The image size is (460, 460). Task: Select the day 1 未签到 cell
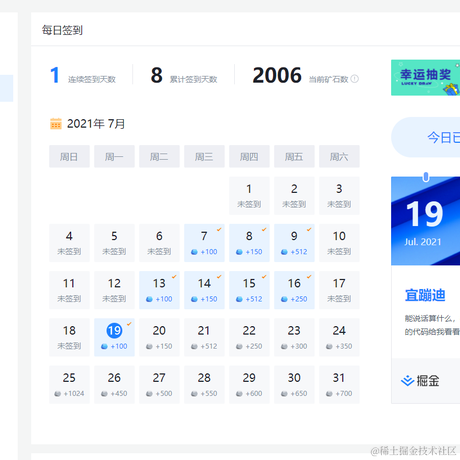(249, 196)
